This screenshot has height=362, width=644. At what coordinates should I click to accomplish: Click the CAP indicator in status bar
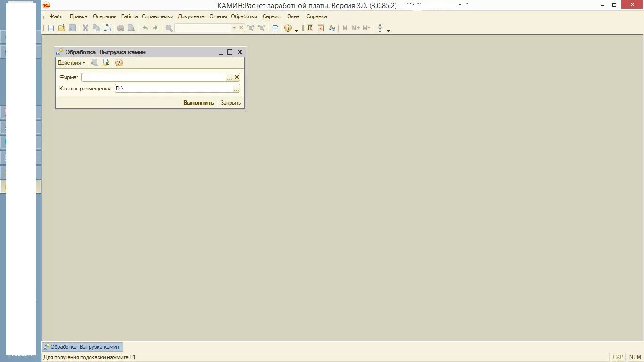pyautogui.click(x=618, y=357)
